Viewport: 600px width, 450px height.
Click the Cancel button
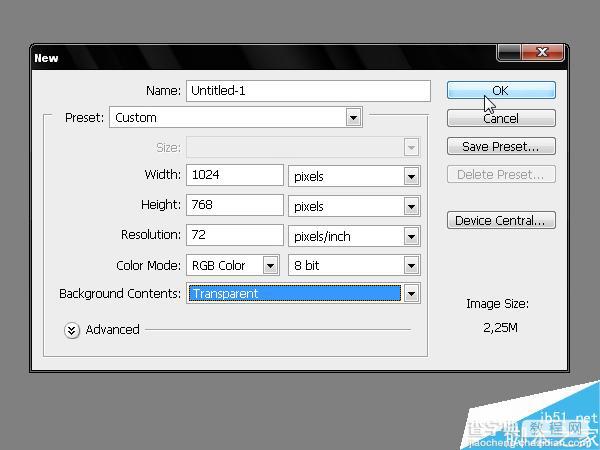[x=501, y=118]
